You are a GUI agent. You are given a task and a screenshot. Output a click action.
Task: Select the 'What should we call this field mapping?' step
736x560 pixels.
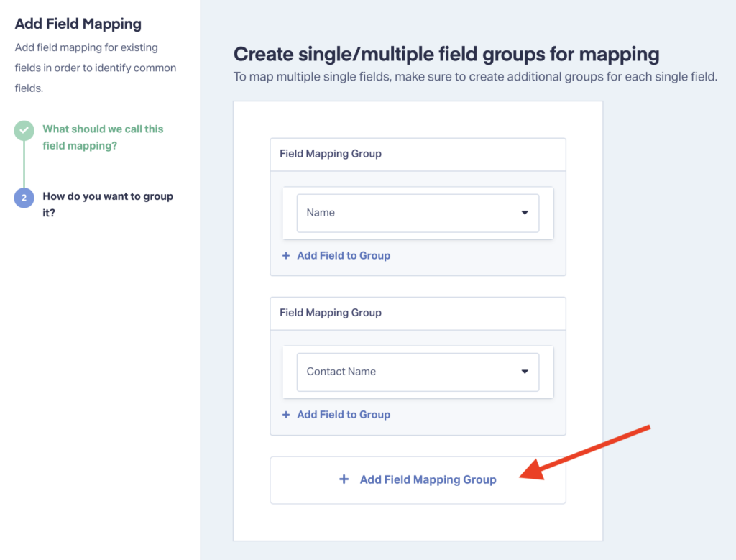point(103,137)
